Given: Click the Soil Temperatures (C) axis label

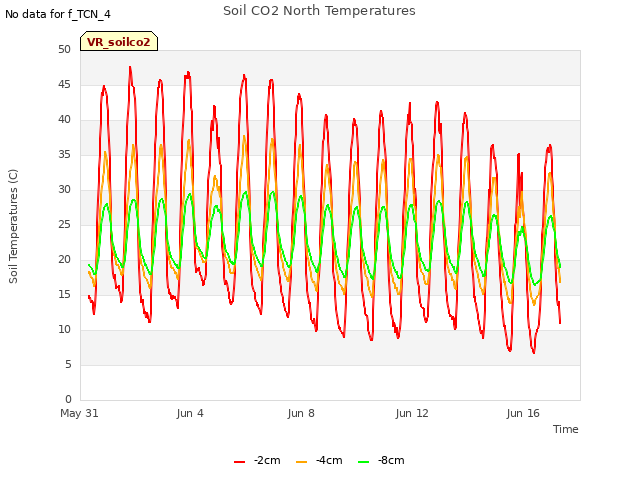Looking at the screenshot, I should coord(13,226).
